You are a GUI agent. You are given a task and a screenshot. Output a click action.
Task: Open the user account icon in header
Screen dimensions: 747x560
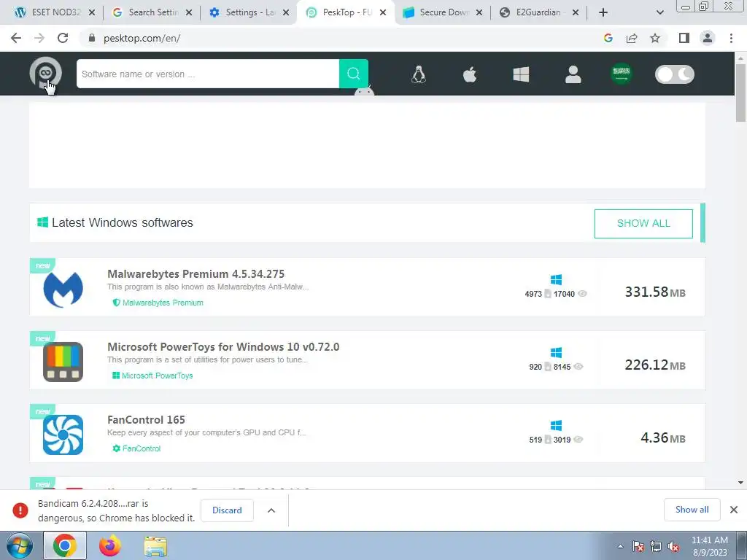573,74
